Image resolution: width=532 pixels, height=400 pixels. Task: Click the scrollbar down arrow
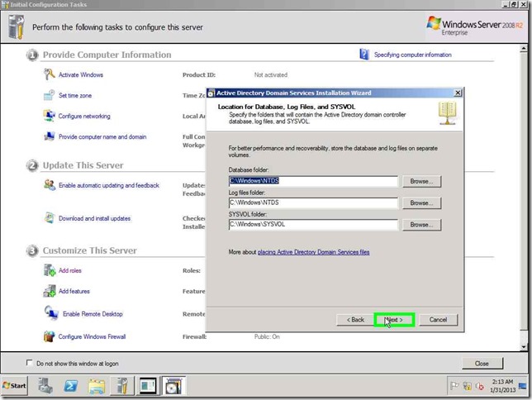click(524, 346)
